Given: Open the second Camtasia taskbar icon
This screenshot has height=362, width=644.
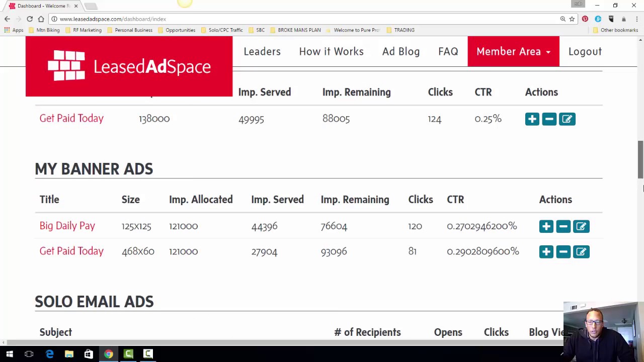Looking at the screenshot, I should click(148, 354).
